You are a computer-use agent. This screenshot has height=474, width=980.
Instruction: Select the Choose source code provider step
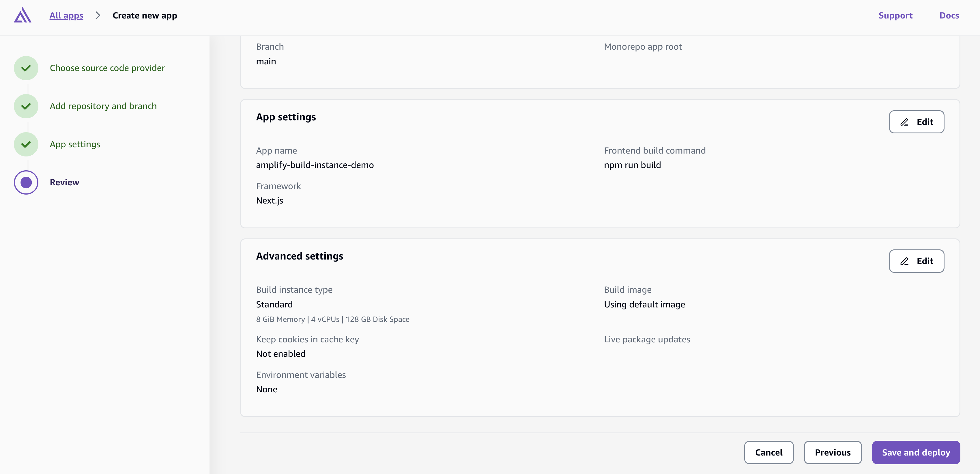coord(107,68)
